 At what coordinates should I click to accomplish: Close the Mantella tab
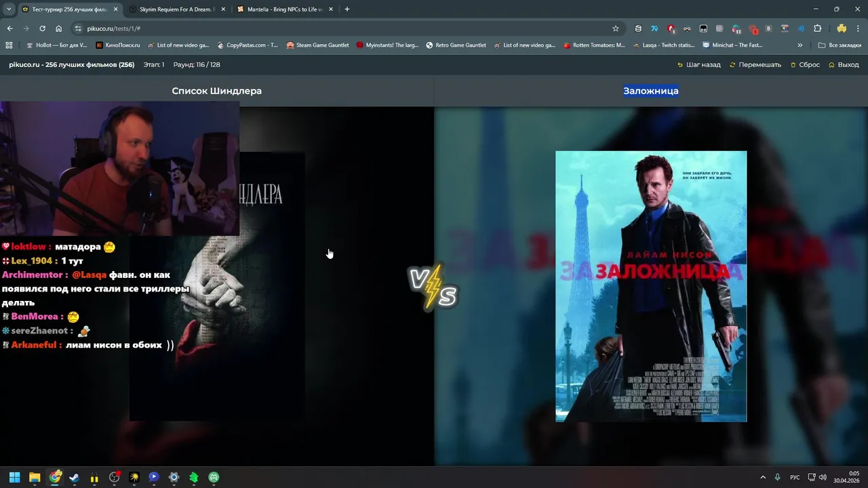coord(330,9)
